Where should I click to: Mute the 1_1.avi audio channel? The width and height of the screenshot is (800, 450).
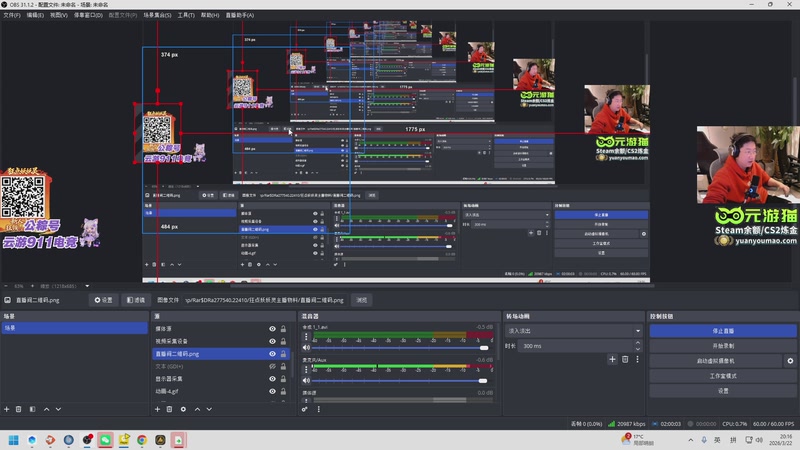click(x=306, y=347)
